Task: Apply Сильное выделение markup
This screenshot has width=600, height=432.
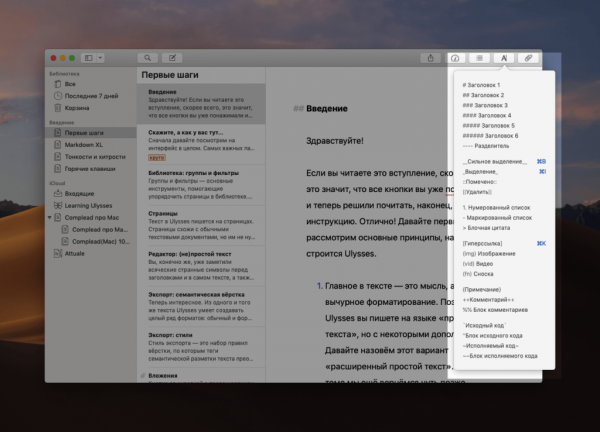Action: pyautogui.click(x=504, y=161)
